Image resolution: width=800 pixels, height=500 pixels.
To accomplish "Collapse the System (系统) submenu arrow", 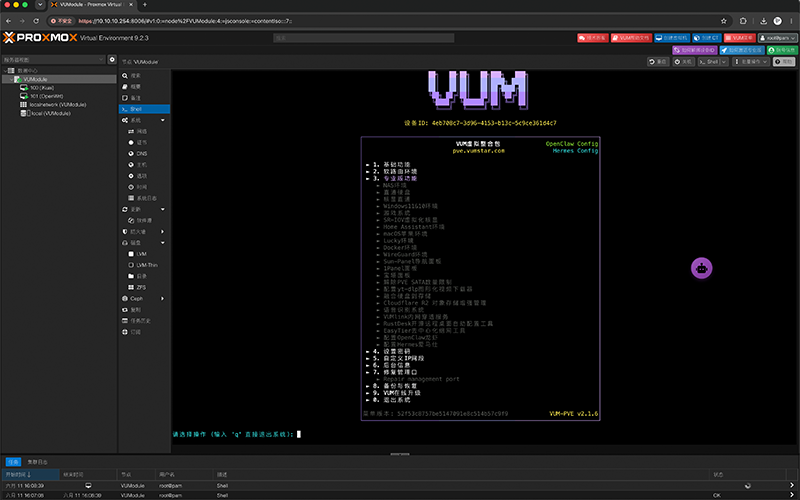I will [163, 120].
